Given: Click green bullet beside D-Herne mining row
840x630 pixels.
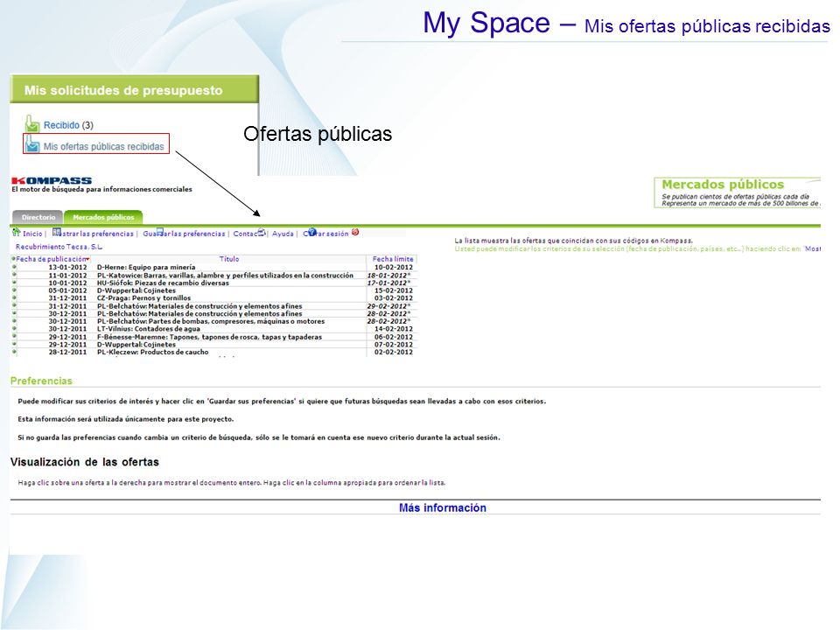Looking at the screenshot, I should tap(14, 267).
